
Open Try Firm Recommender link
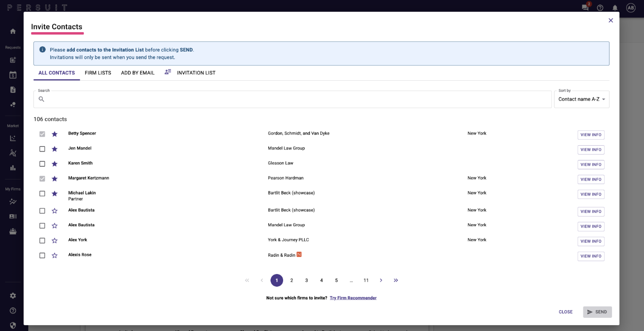click(x=353, y=298)
